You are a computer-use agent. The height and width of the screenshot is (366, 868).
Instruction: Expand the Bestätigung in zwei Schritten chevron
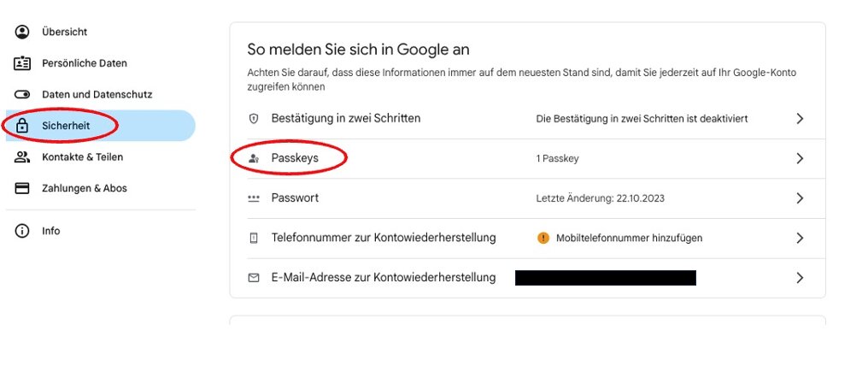(x=800, y=119)
